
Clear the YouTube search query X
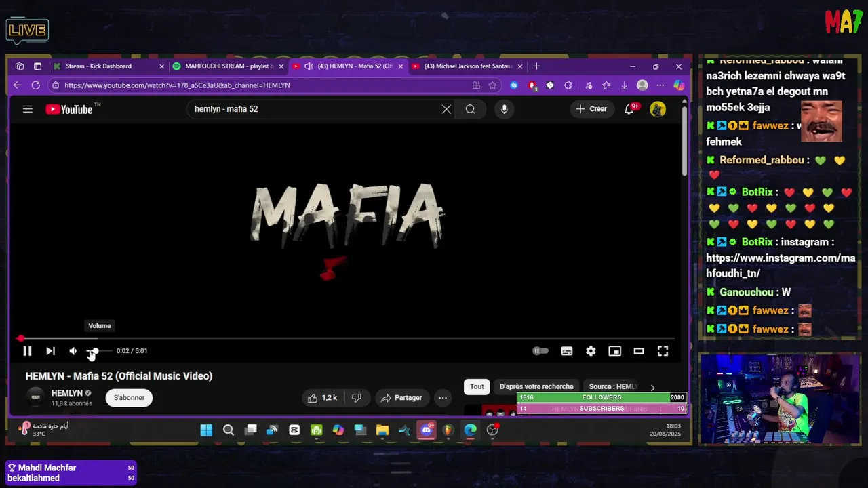tap(446, 109)
